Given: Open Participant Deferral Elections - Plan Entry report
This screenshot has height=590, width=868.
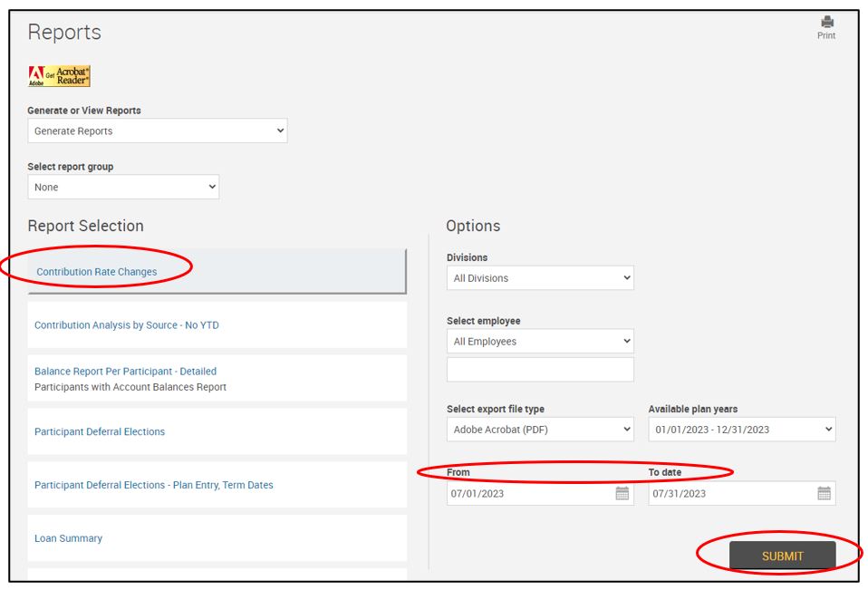Looking at the screenshot, I should pyautogui.click(x=154, y=486).
